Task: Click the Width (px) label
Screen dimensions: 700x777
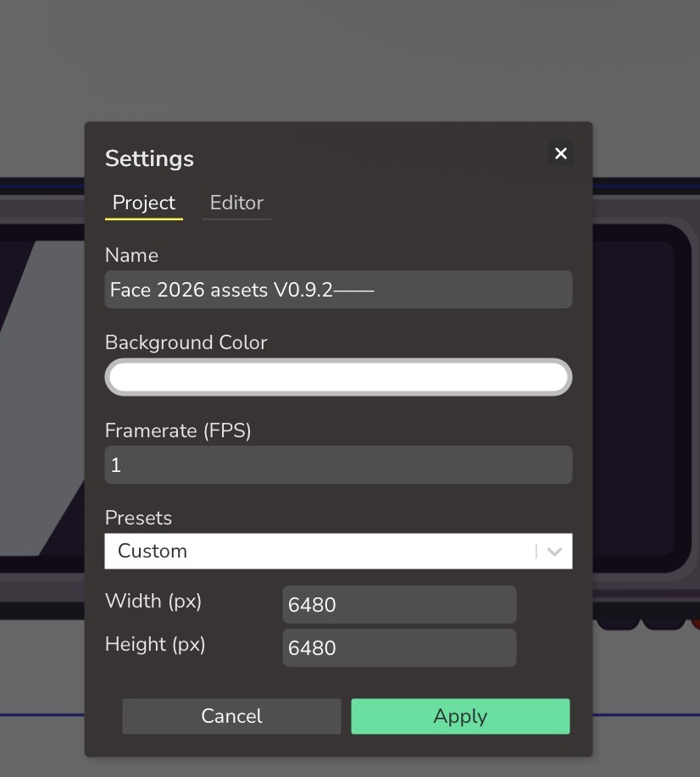Action: 153,602
